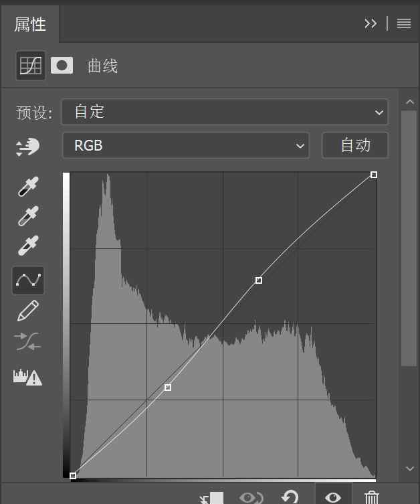Toggle layer visibility eye icon
420x504 pixels.
[332, 497]
